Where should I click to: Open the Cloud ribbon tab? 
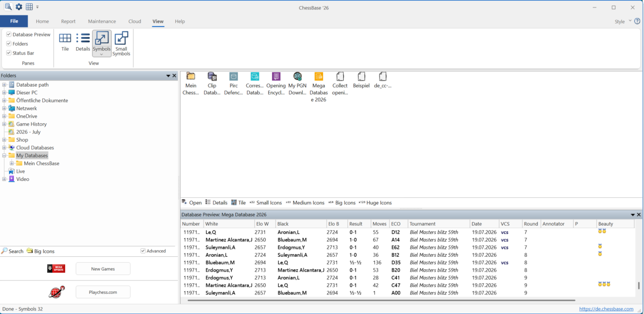pyautogui.click(x=134, y=21)
